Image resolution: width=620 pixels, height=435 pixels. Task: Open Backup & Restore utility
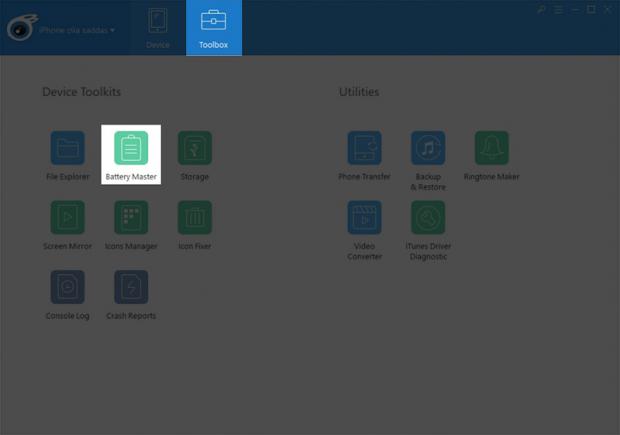(x=428, y=148)
